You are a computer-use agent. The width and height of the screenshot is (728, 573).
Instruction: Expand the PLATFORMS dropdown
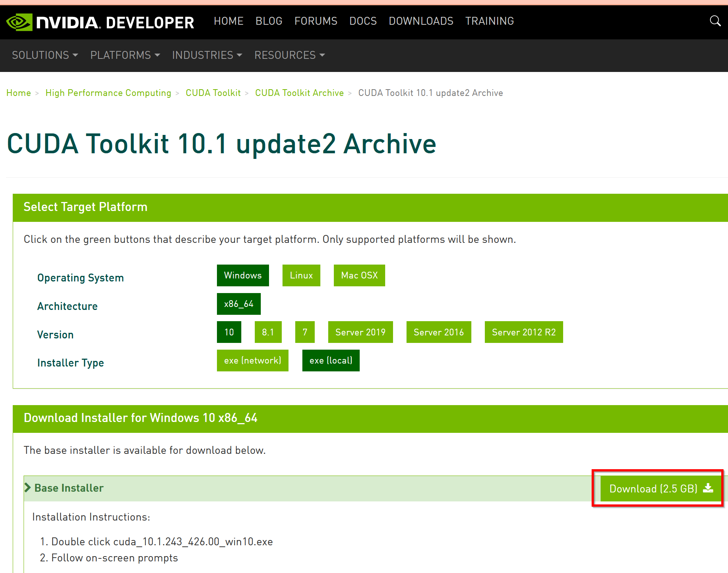coord(125,55)
